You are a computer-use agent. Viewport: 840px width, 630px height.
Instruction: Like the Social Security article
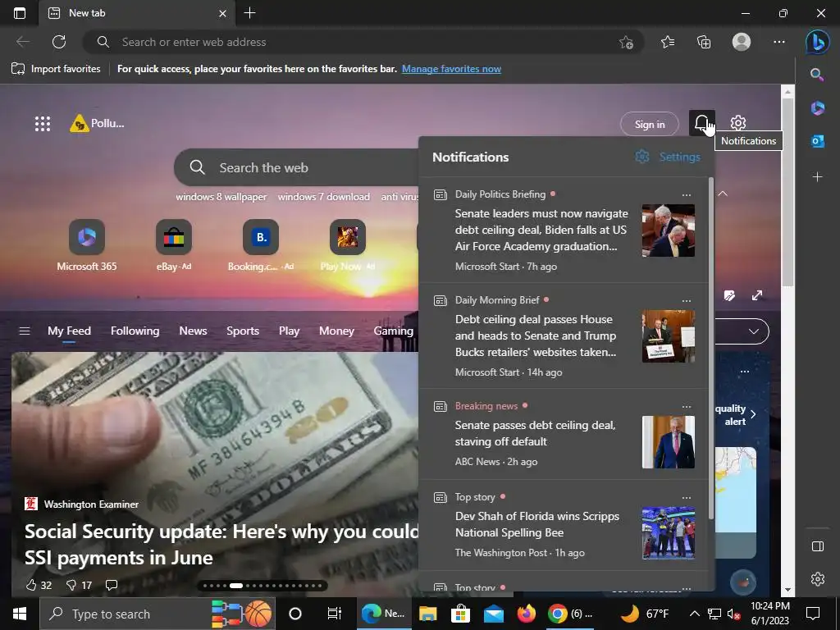pos(39,585)
